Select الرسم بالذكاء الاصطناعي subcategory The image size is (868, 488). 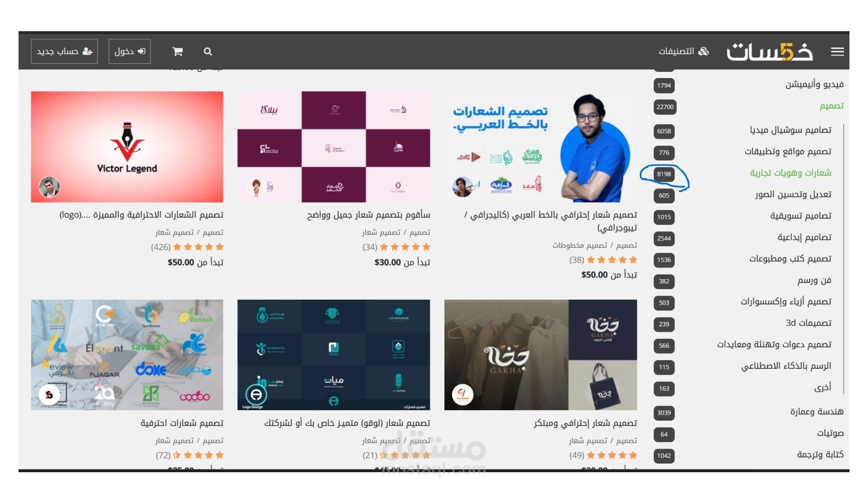[x=786, y=366]
